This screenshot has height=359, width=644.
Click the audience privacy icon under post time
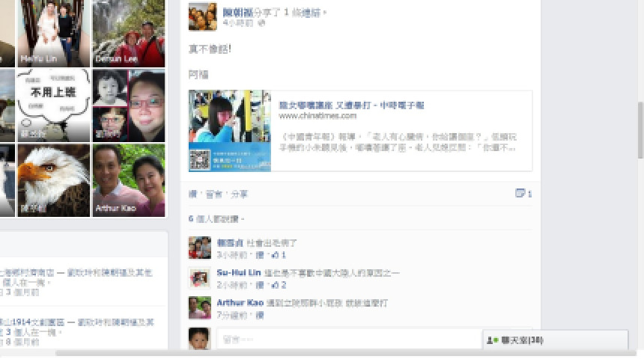click(261, 23)
